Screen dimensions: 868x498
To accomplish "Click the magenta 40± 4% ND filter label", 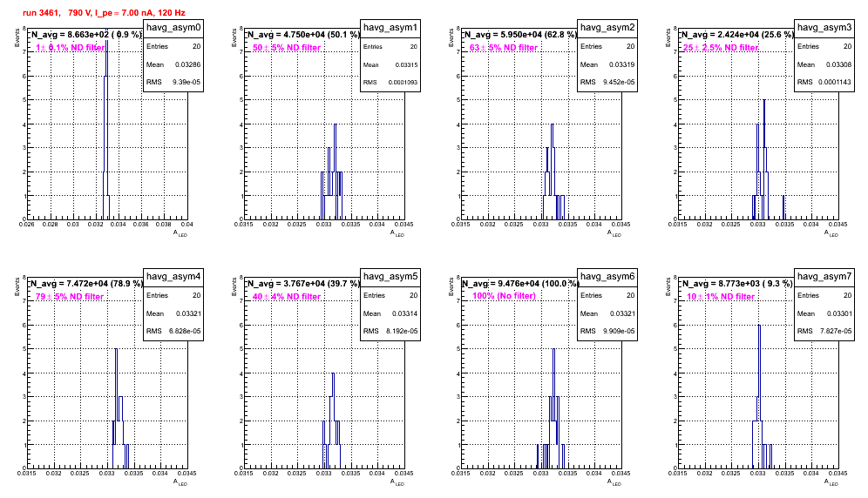I will pyautogui.click(x=287, y=297).
